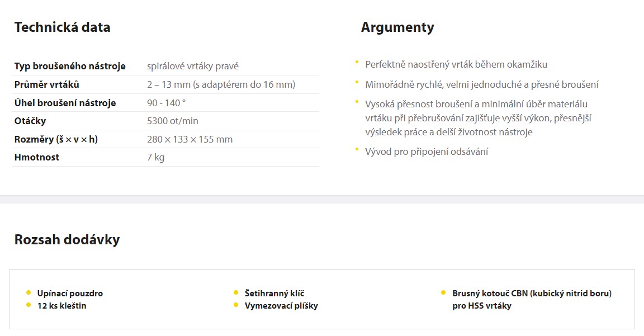This screenshot has height=336, width=644.
Task: Select the Typ broušeného nástroje label
Action: [x=70, y=66]
